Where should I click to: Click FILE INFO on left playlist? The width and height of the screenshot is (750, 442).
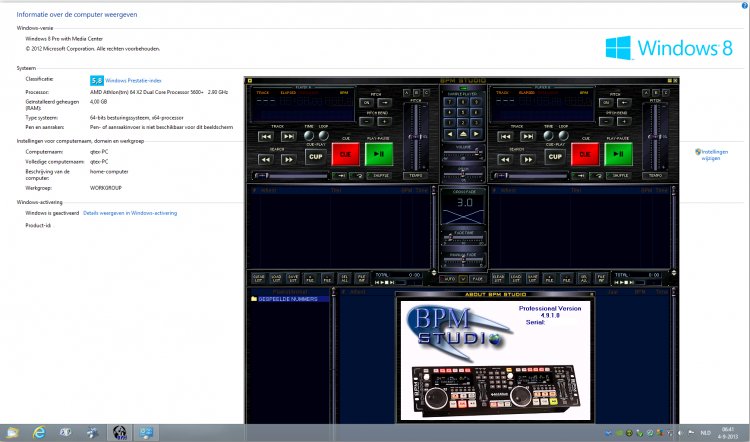tap(362, 278)
